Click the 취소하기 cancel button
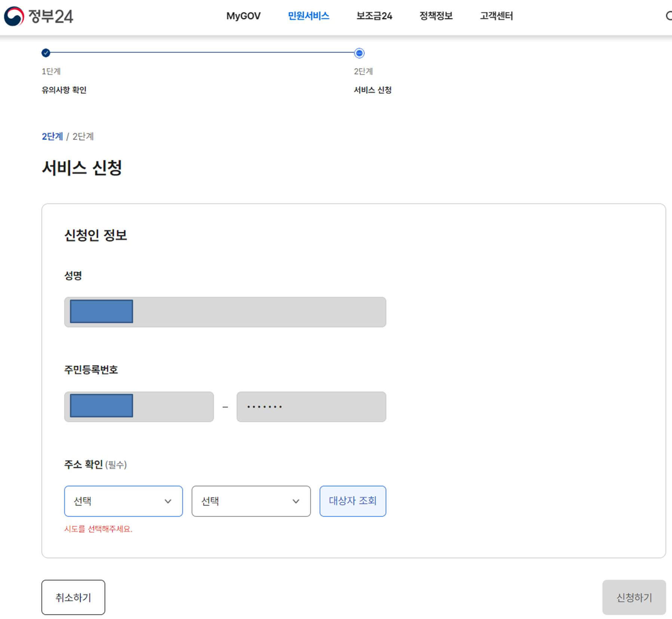 (73, 597)
